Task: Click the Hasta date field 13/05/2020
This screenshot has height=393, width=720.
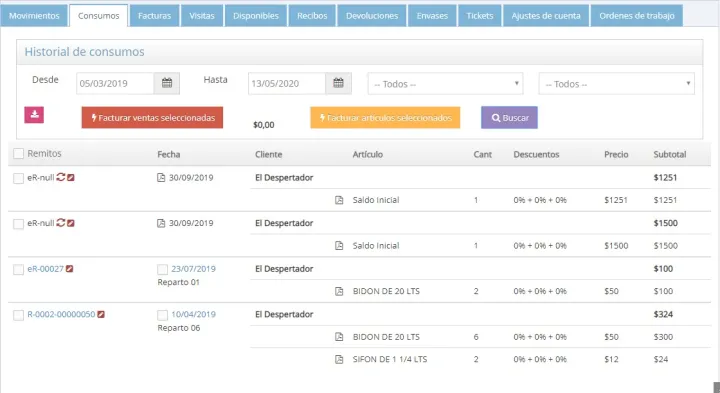Action: (x=287, y=83)
